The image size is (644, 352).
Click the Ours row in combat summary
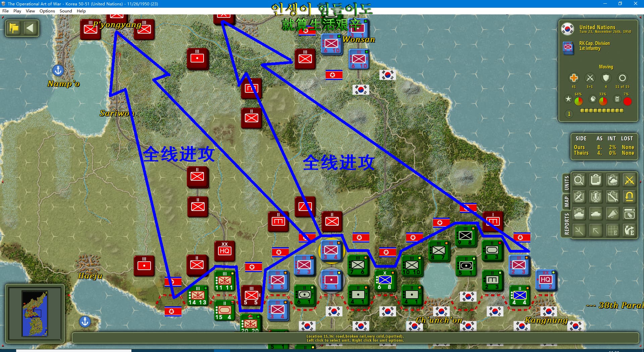604,147
